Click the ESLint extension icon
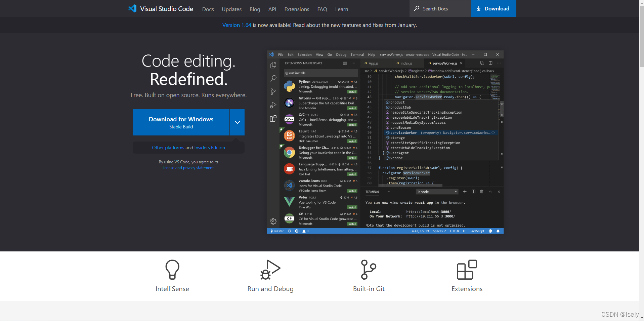 (x=289, y=136)
